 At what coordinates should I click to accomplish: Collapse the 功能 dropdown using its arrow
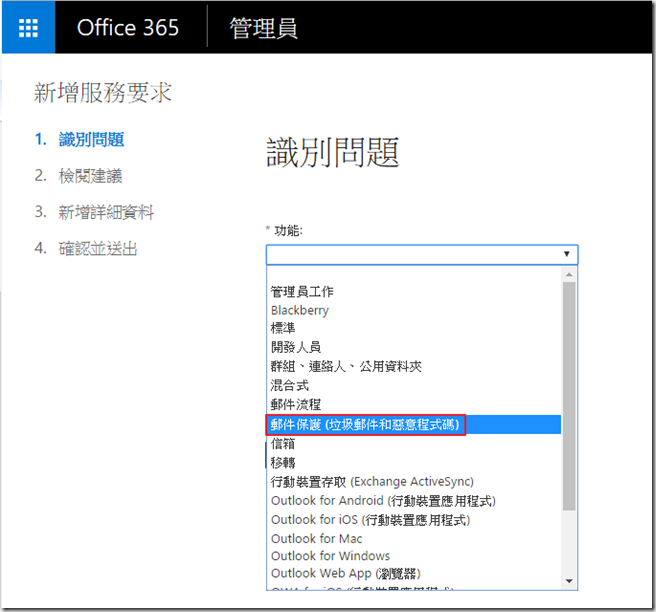click(566, 254)
